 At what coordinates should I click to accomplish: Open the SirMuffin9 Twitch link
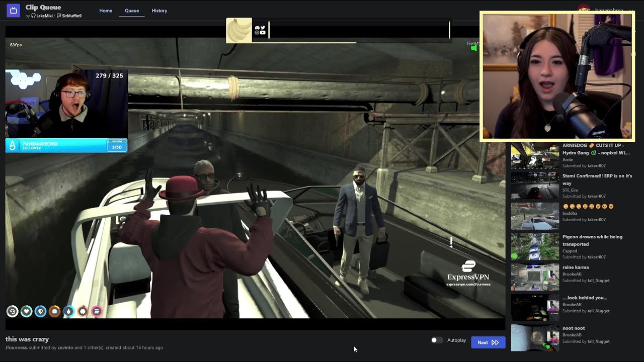69,16
